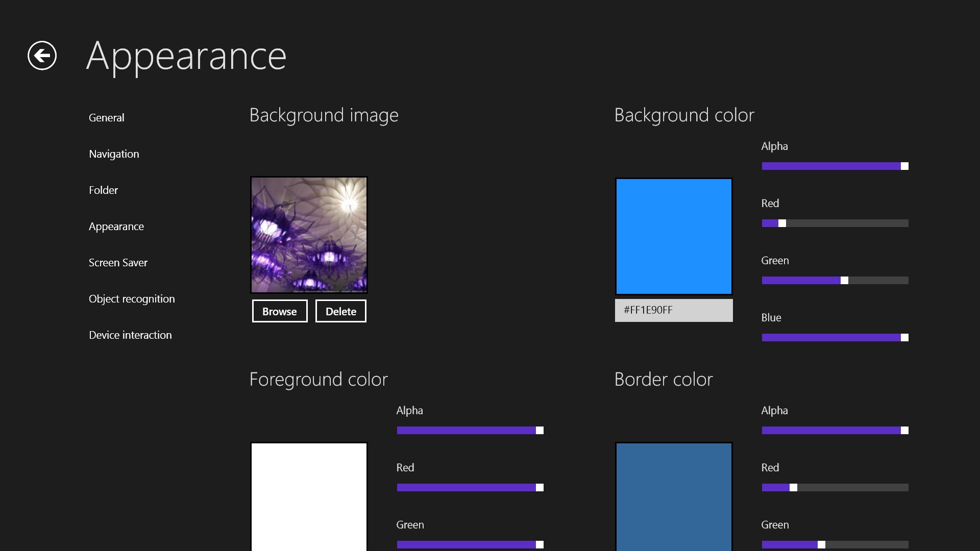Open Screen Saver settings
The height and width of the screenshot is (551, 980).
tap(118, 263)
